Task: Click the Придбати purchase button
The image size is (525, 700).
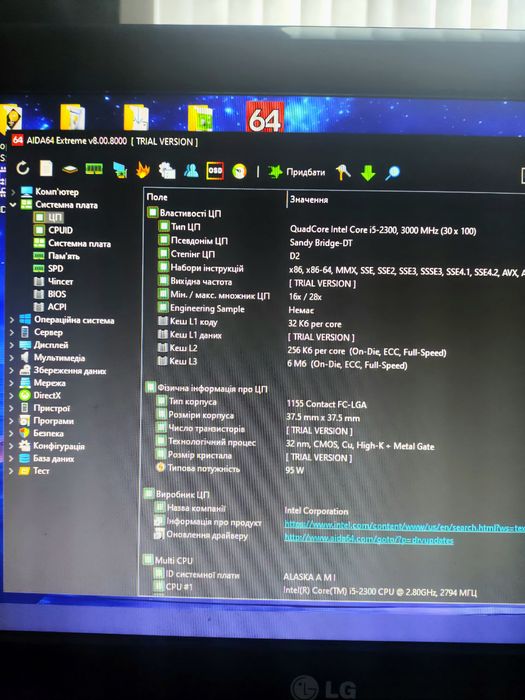Action: pos(296,172)
